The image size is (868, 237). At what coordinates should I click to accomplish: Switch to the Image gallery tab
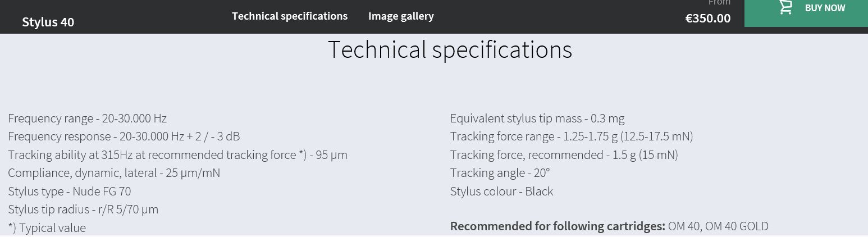point(401,16)
